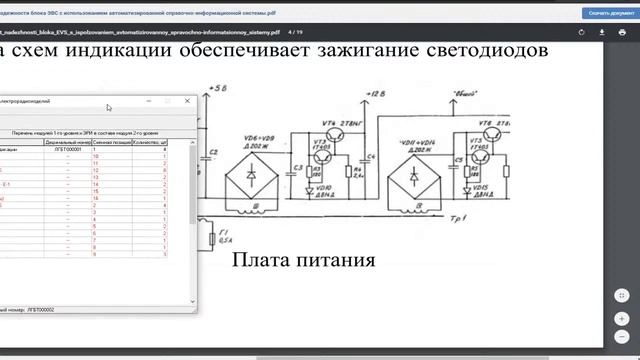The image size is (640, 360).
Task: Rotate the PDF document view
Action: tap(582, 32)
